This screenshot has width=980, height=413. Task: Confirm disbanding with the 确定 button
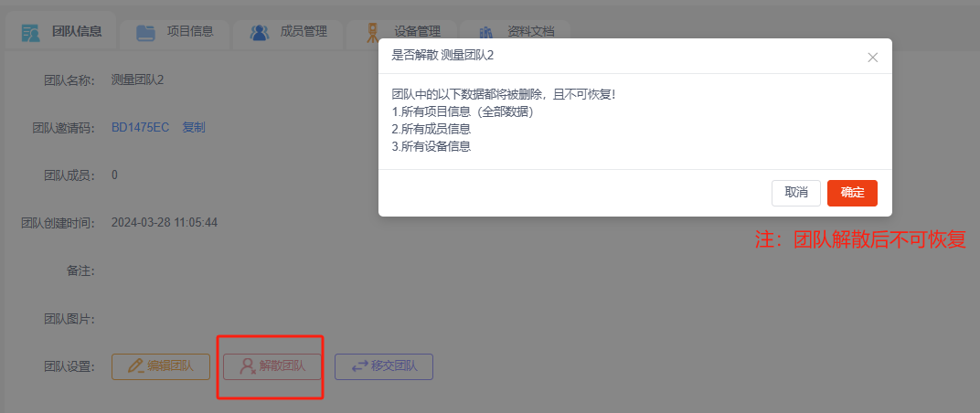[x=852, y=193]
